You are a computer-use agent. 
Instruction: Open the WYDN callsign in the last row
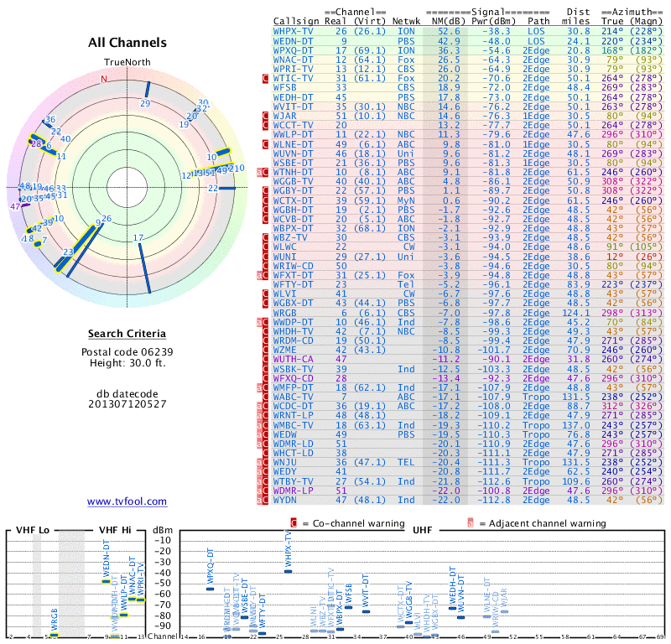[285, 500]
